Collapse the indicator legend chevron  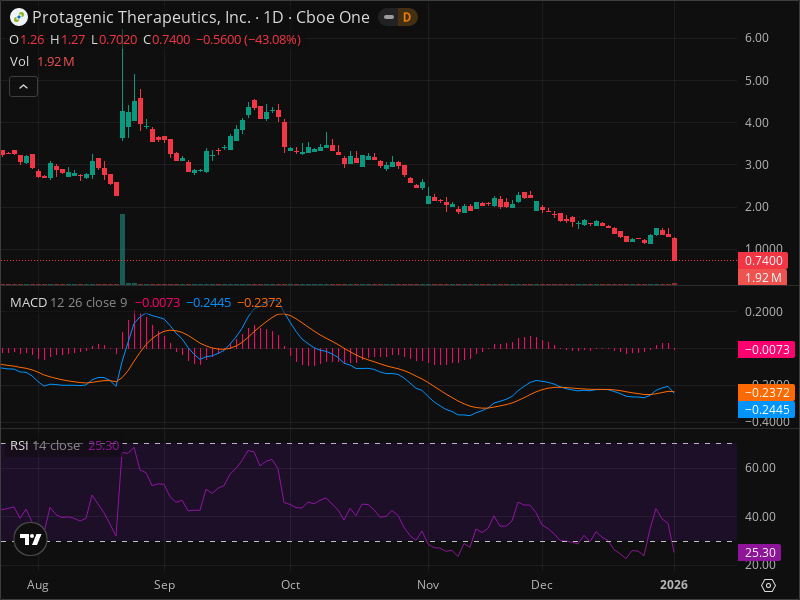coord(23,87)
